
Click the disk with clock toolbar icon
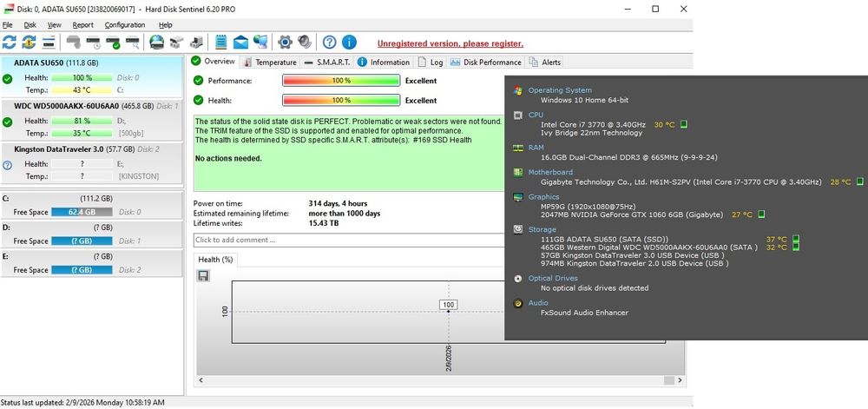tap(93, 42)
